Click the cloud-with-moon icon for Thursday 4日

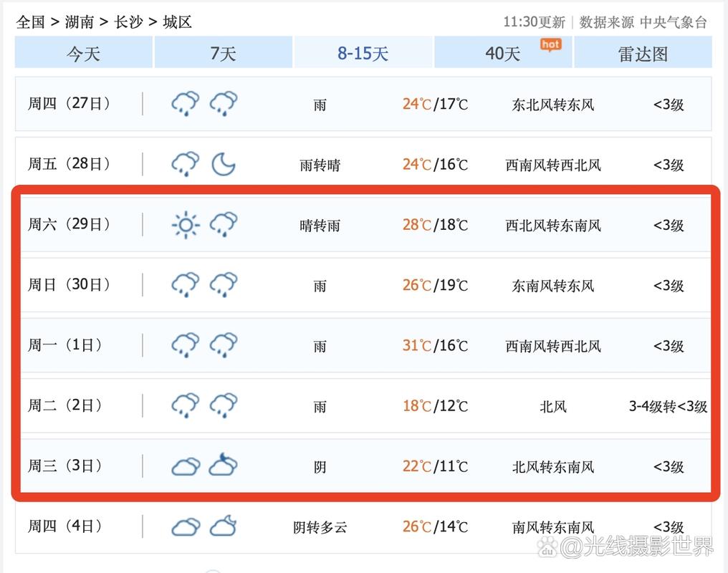(x=224, y=526)
